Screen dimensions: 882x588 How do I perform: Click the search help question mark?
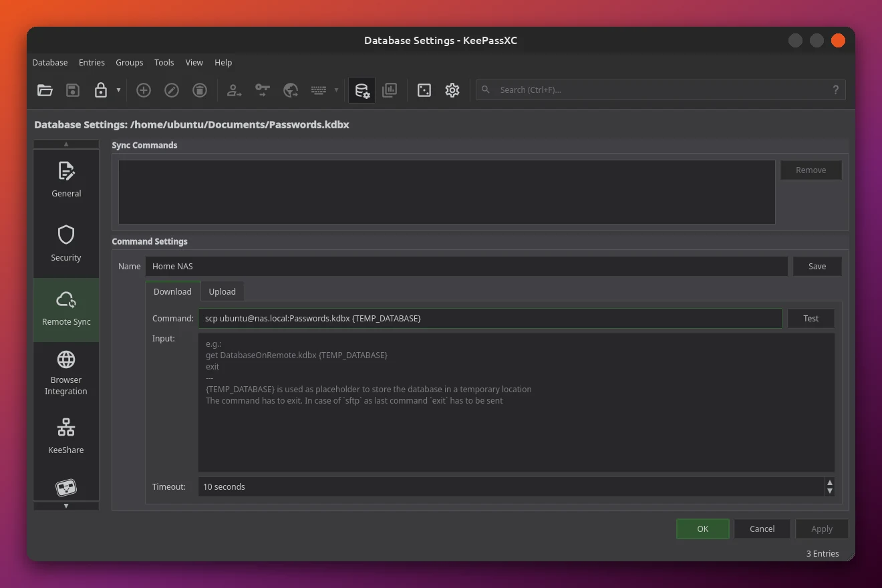pos(835,90)
